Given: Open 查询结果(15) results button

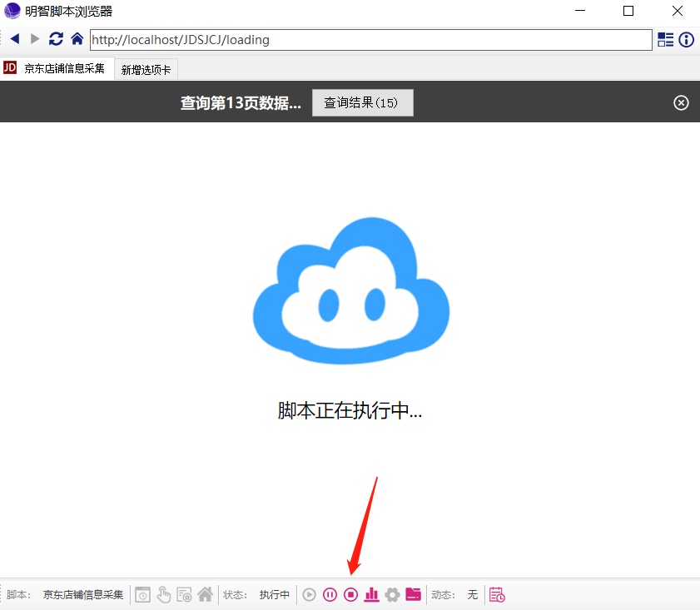Looking at the screenshot, I should (x=363, y=102).
